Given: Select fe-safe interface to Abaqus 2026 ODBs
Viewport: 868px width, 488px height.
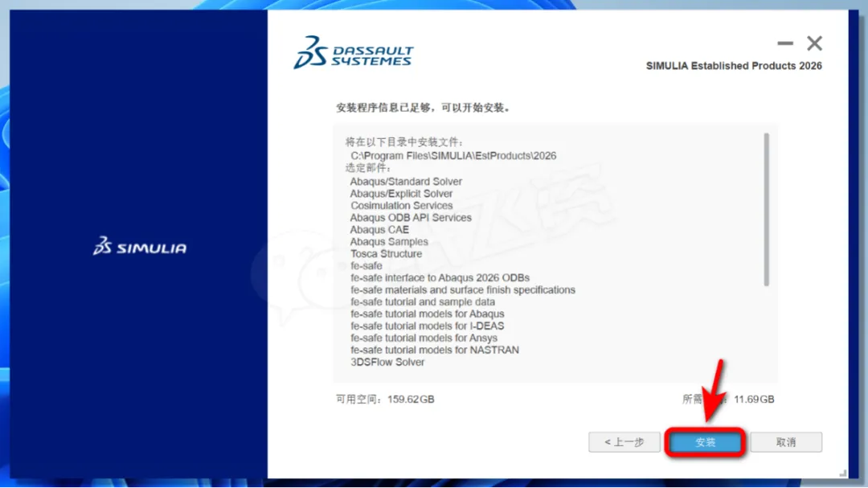Looking at the screenshot, I should coord(440,278).
